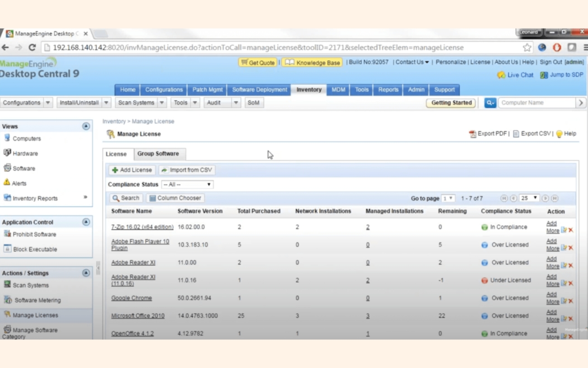Expand the Scan Systems toolbar dropdown arrow

point(162,103)
